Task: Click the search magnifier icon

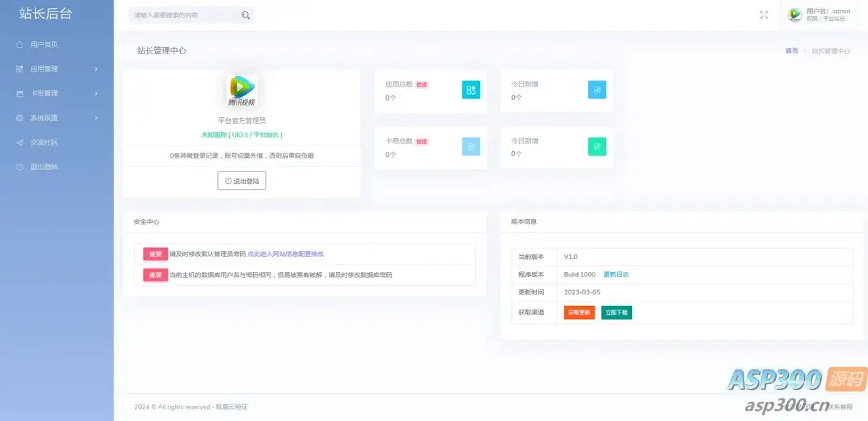Action: tap(246, 15)
